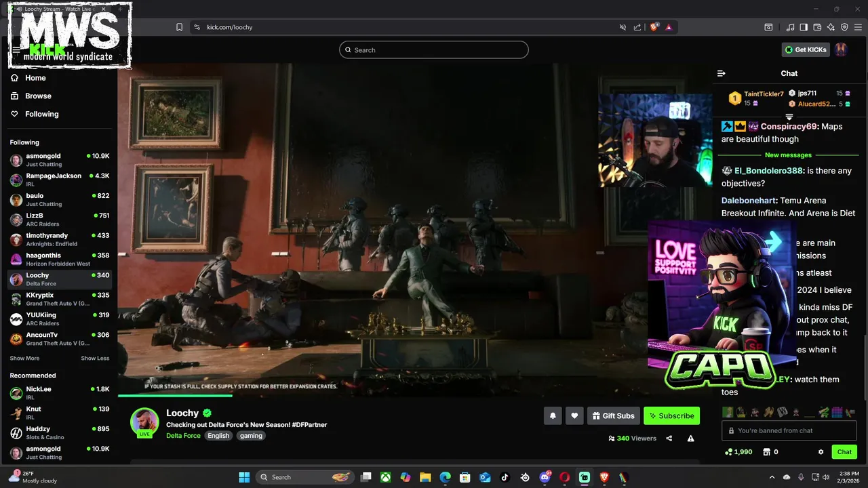Click the share page icon in address bar

637,27
